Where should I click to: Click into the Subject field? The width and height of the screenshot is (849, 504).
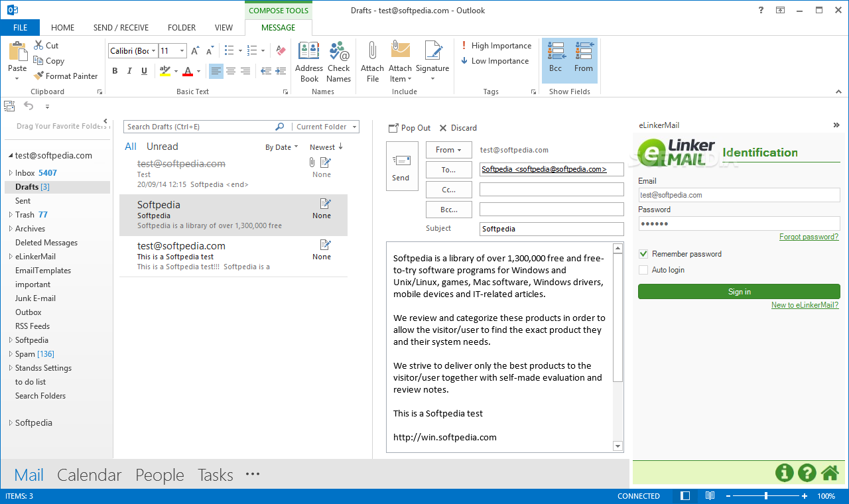[x=551, y=229]
